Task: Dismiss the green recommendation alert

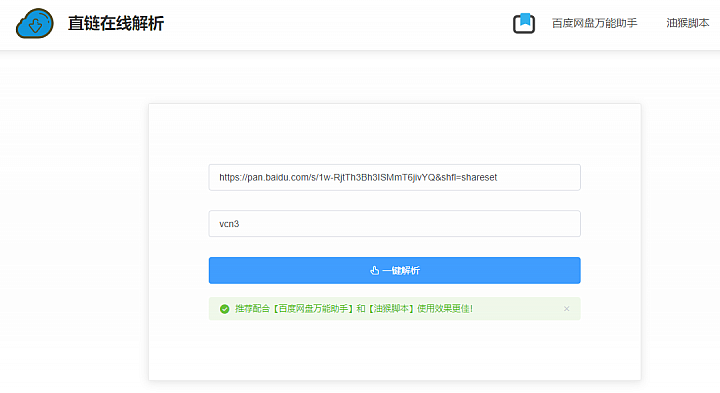Action: pos(567,309)
